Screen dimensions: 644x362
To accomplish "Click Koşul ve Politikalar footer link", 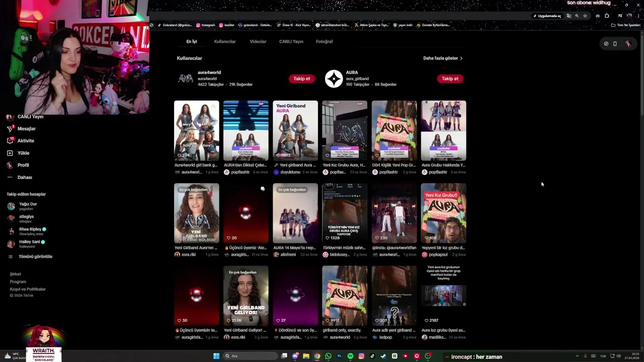I will (28, 289).
